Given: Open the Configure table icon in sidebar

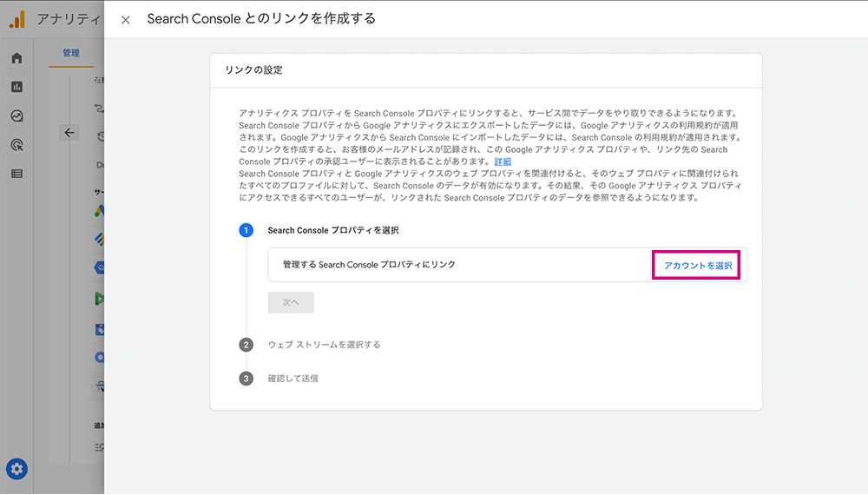Looking at the screenshot, I should (16, 174).
